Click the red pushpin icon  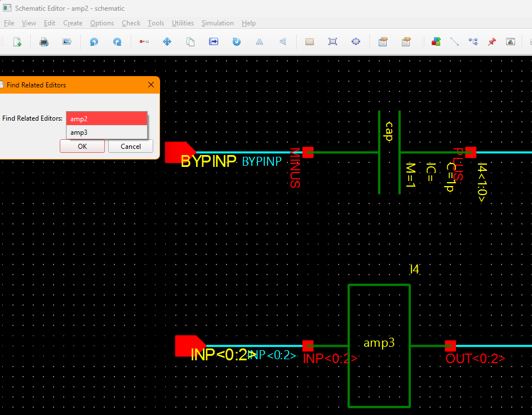[x=491, y=42]
